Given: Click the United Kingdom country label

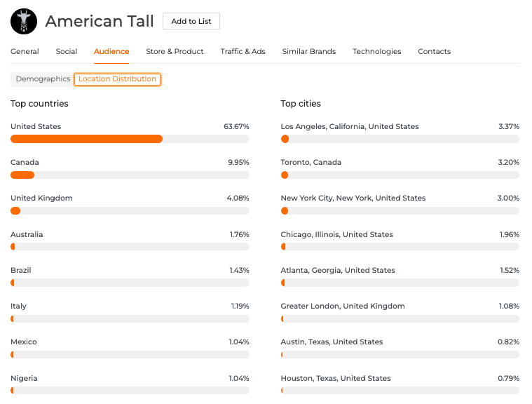Looking at the screenshot, I should pyautogui.click(x=41, y=198).
